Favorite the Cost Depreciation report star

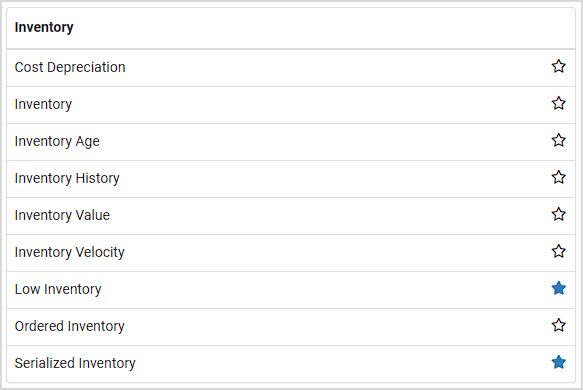click(x=558, y=67)
